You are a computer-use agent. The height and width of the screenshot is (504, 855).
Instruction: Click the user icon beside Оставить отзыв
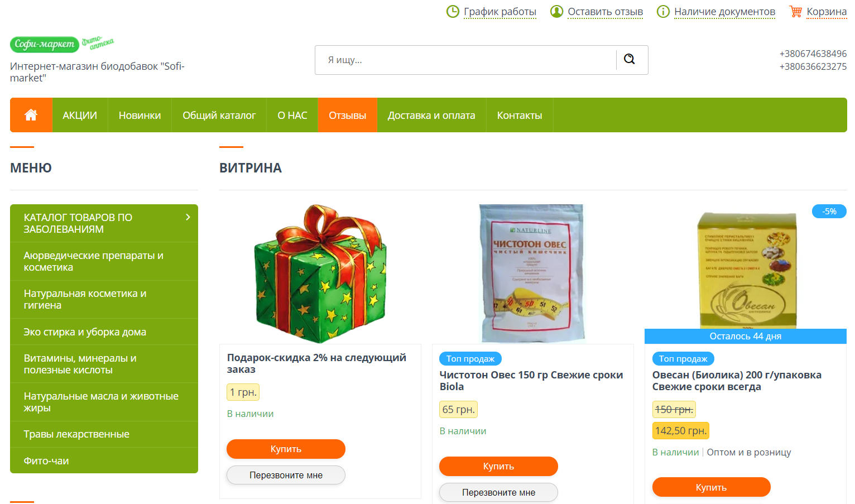pos(556,11)
